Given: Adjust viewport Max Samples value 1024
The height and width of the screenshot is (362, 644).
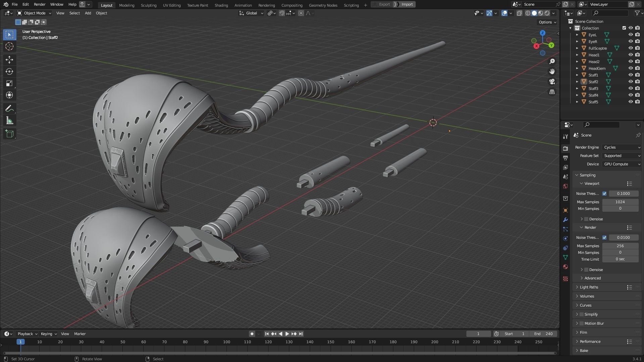Looking at the screenshot, I should [x=620, y=202].
